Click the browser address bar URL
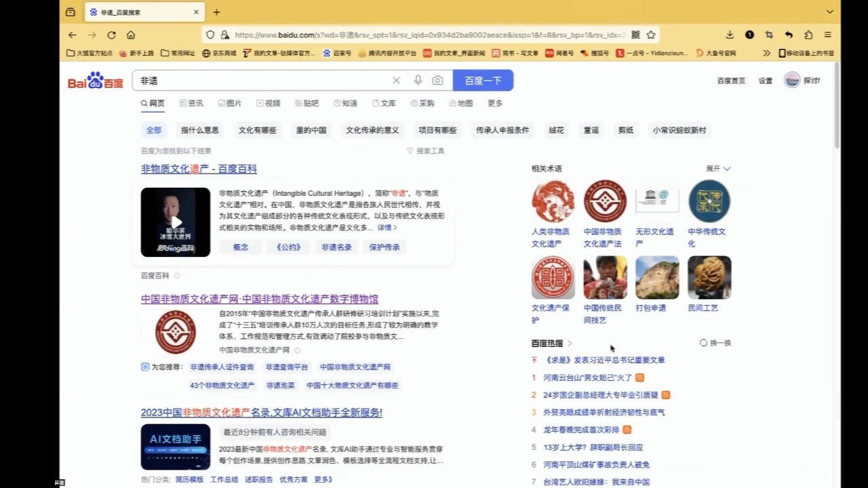The width and height of the screenshot is (868, 488). pos(431,35)
